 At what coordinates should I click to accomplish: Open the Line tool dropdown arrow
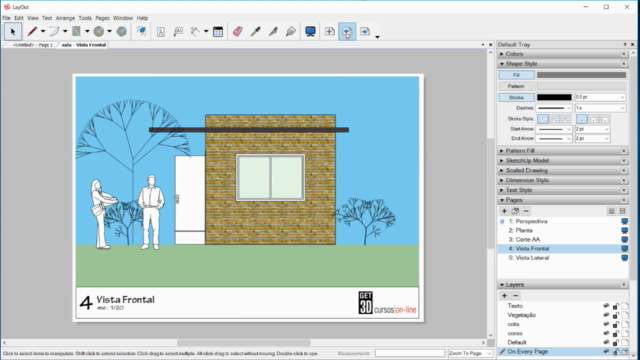(x=43, y=31)
